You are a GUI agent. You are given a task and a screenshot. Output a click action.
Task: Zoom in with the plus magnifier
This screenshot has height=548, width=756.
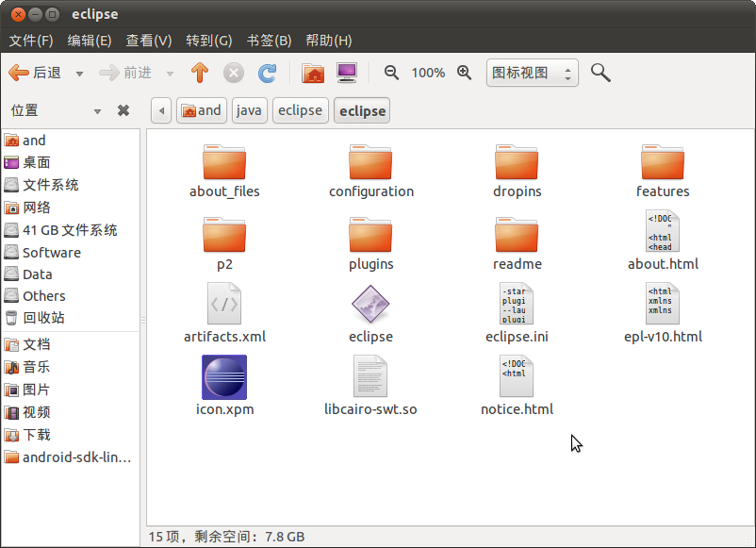(x=465, y=73)
